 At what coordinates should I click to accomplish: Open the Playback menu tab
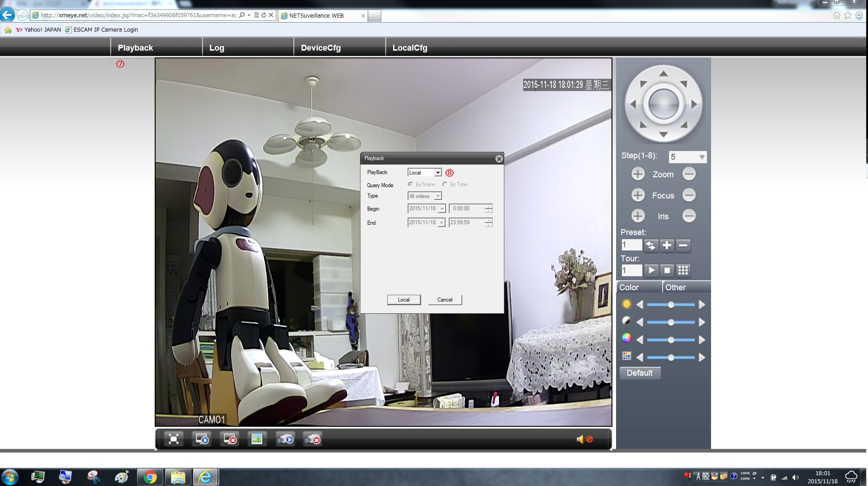tap(135, 48)
